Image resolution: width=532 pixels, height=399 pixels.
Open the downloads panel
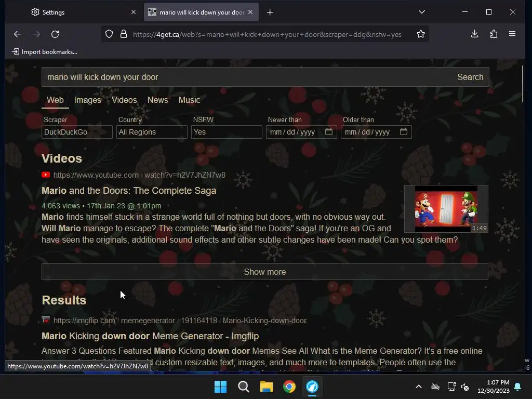475,34
